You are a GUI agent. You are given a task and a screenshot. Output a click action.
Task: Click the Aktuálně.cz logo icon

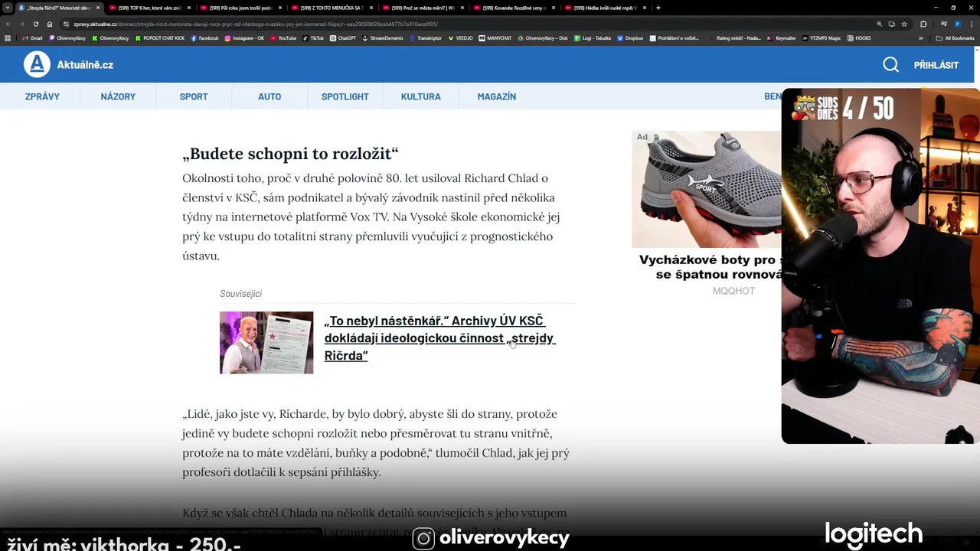click(37, 64)
